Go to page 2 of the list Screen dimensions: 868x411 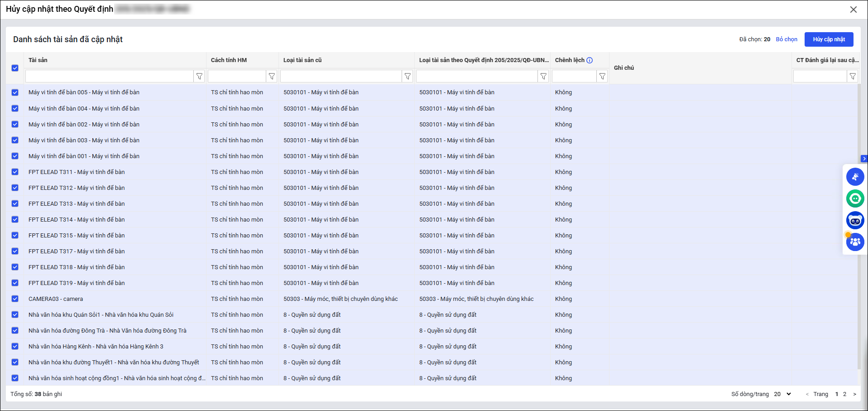click(844, 394)
